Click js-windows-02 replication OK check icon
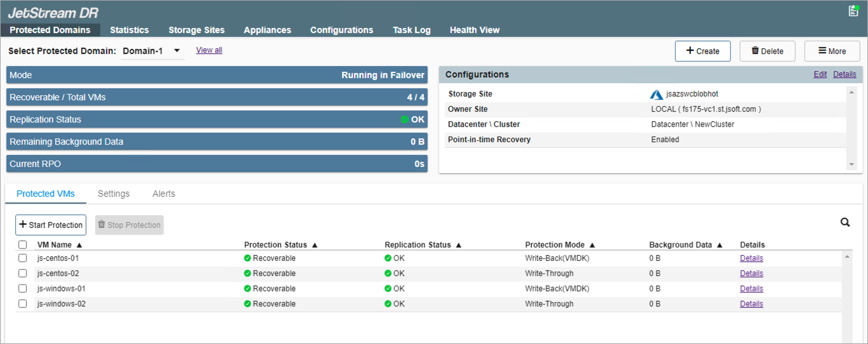 pyautogui.click(x=388, y=304)
